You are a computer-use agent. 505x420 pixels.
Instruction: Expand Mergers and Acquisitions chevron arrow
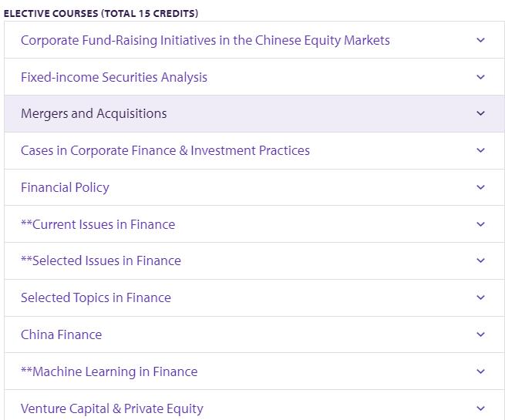(480, 113)
